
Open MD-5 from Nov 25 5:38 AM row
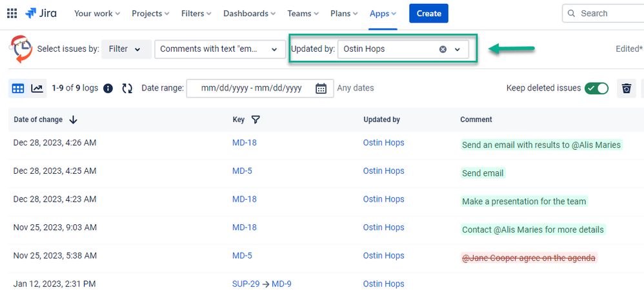[x=243, y=256]
